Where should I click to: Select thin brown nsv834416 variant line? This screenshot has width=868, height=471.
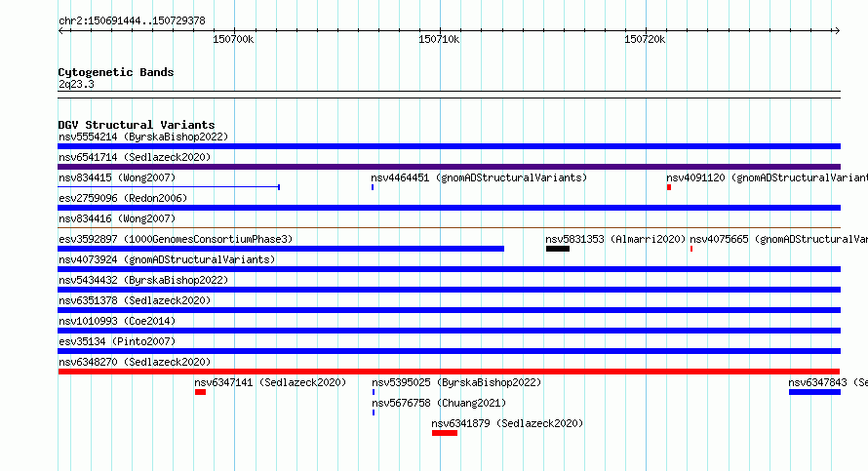click(449, 227)
